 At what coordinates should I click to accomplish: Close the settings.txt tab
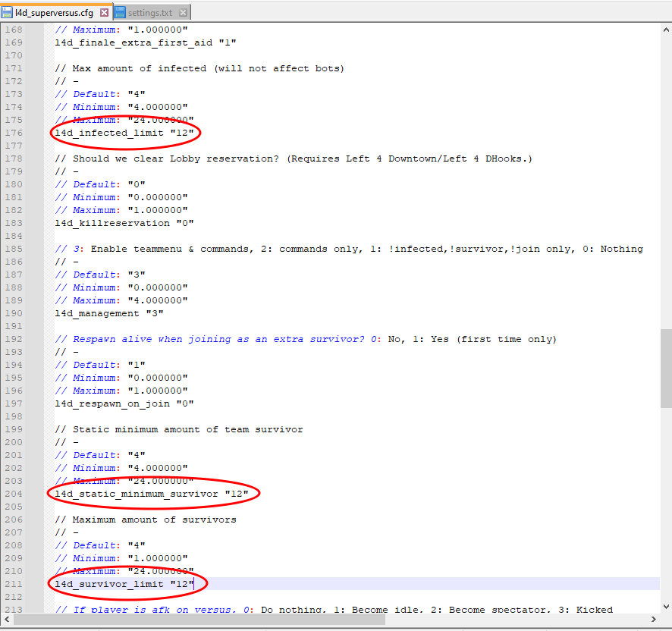pyautogui.click(x=184, y=13)
